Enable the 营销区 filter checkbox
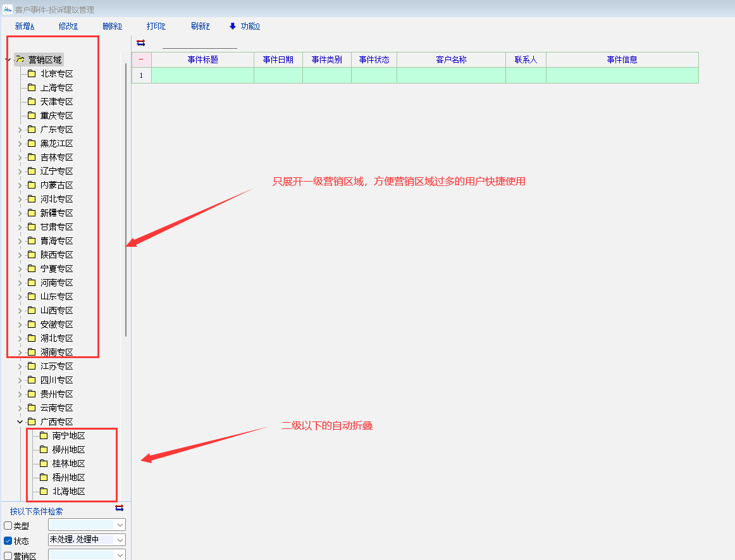Viewport: 735px width, 560px height. tap(8, 556)
